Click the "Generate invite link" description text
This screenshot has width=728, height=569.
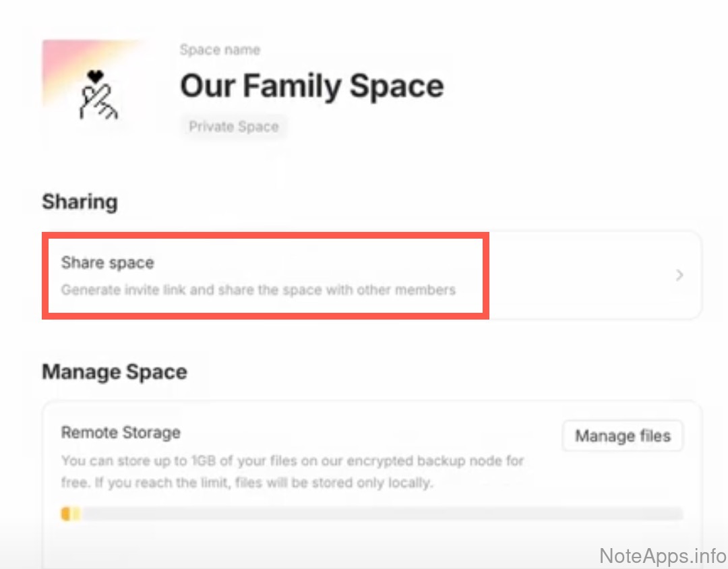pyautogui.click(x=258, y=291)
